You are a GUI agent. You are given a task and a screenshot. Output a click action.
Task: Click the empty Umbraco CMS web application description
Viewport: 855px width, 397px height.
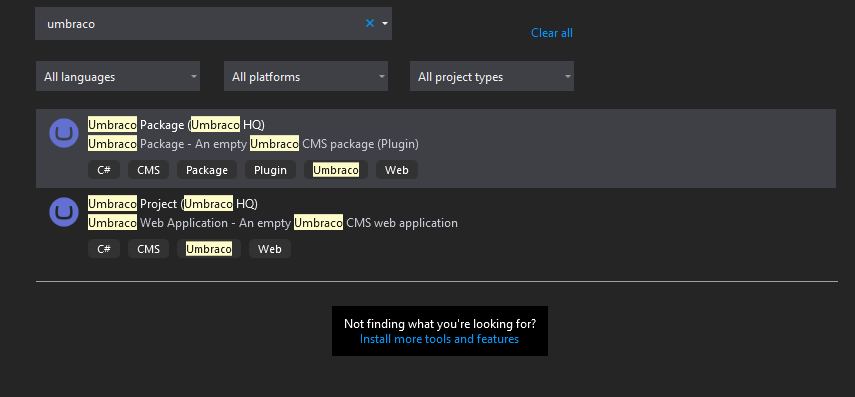[x=273, y=223]
